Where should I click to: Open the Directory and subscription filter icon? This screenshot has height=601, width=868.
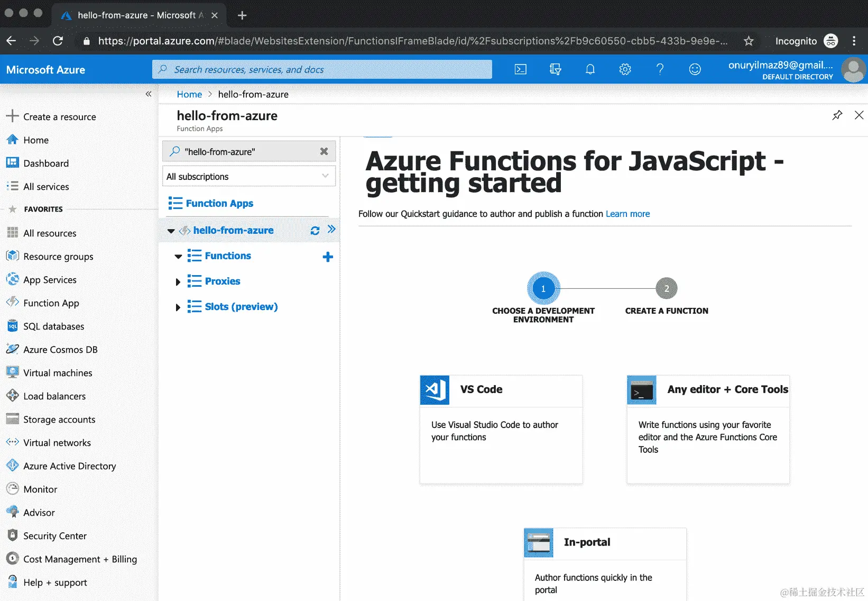(x=555, y=69)
